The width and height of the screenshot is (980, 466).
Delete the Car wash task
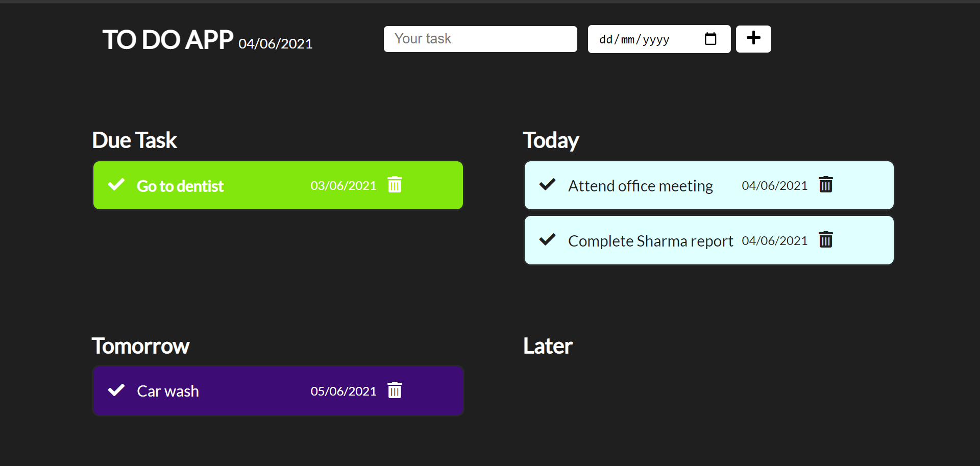395,390
